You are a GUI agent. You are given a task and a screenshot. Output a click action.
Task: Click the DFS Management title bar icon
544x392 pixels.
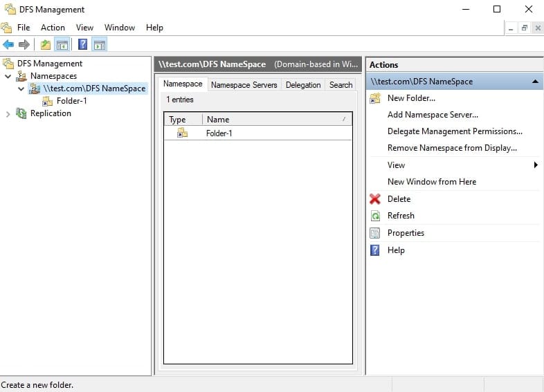(x=10, y=9)
